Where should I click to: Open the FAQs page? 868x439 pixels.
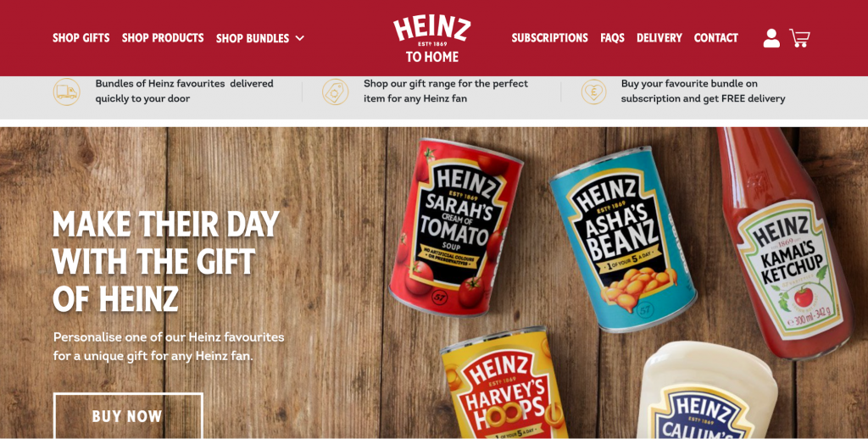pyautogui.click(x=612, y=38)
